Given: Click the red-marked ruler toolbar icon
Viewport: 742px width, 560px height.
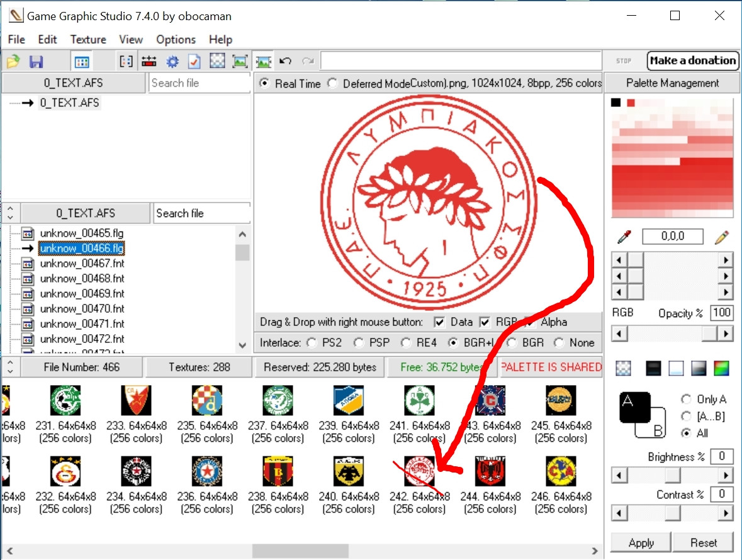Looking at the screenshot, I should [x=149, y=61].
